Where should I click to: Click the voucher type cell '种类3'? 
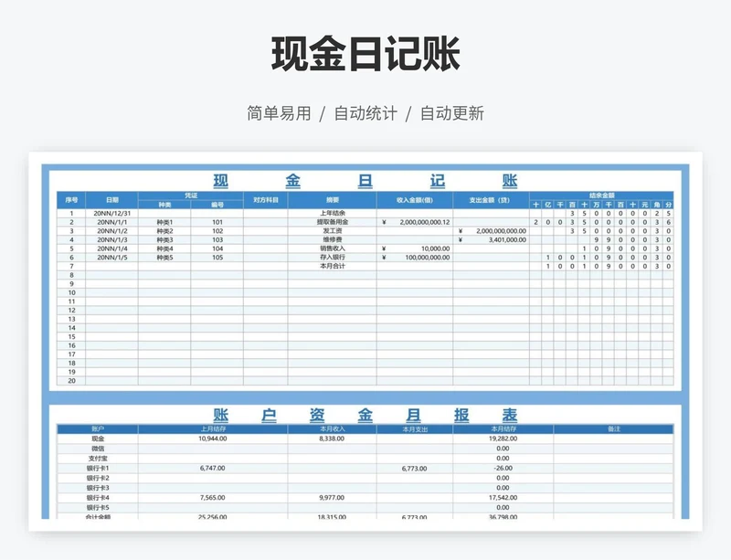[x=164, y=239]
